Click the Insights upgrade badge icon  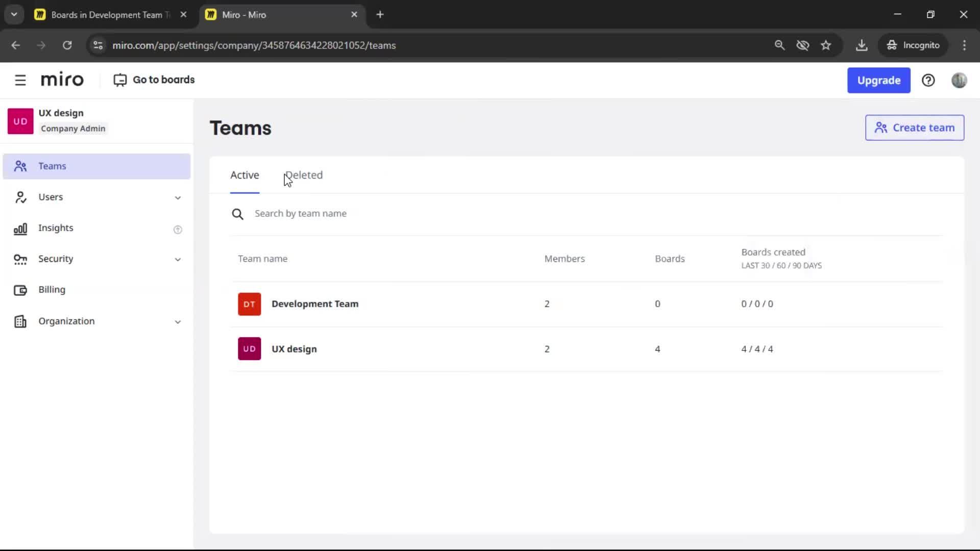[x=178, y=230]
